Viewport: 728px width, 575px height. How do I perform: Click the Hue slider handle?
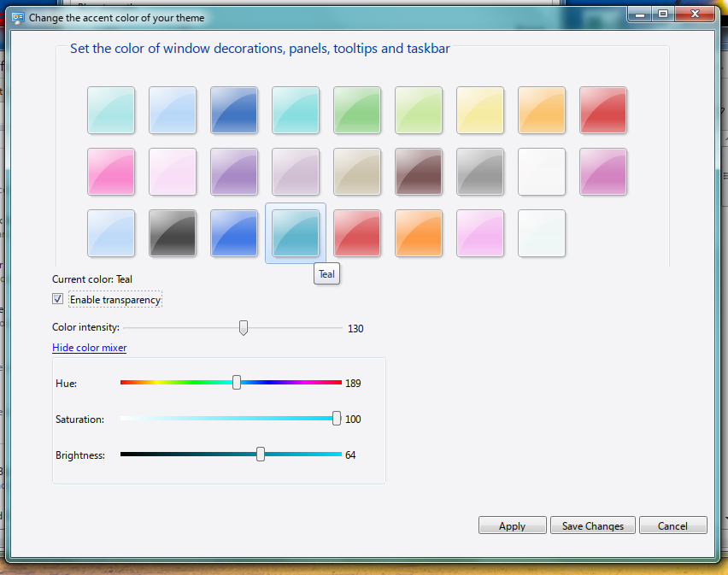[237, 383]
